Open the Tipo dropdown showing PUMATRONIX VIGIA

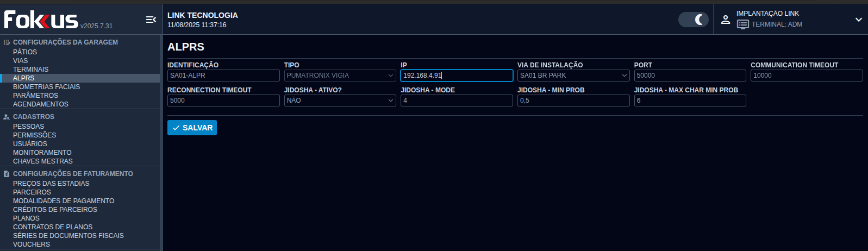tap(340, 76)
